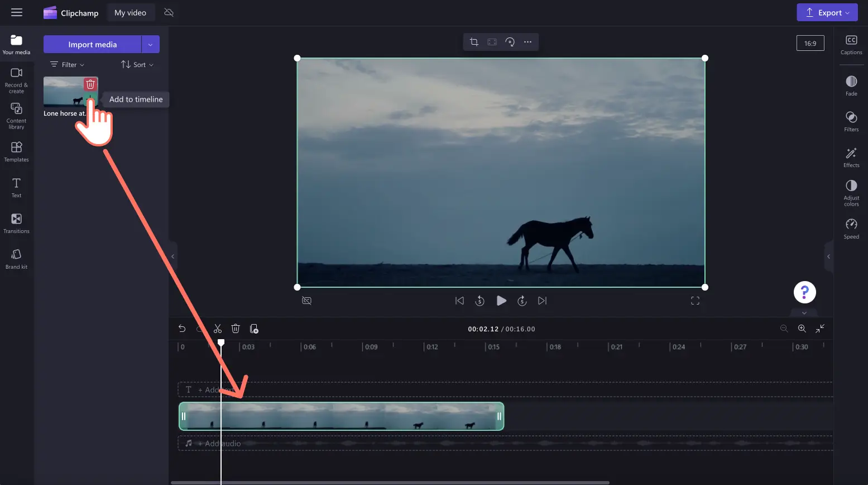This screenshot has height=485, width=868.
Task: Zoom out of the timeline
Action: (x=784, y=329)
